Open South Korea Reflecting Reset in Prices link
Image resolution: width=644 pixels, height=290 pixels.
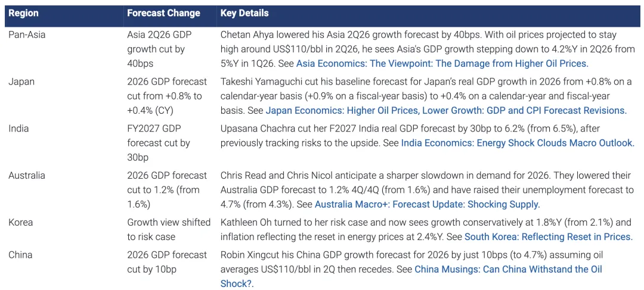pos(549,236)
